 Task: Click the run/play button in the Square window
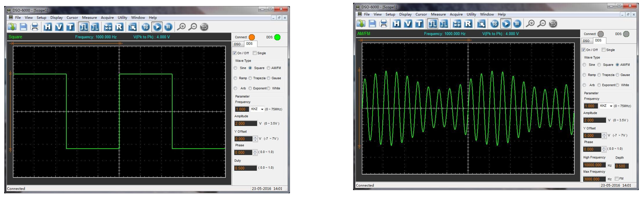click(157, 27)
